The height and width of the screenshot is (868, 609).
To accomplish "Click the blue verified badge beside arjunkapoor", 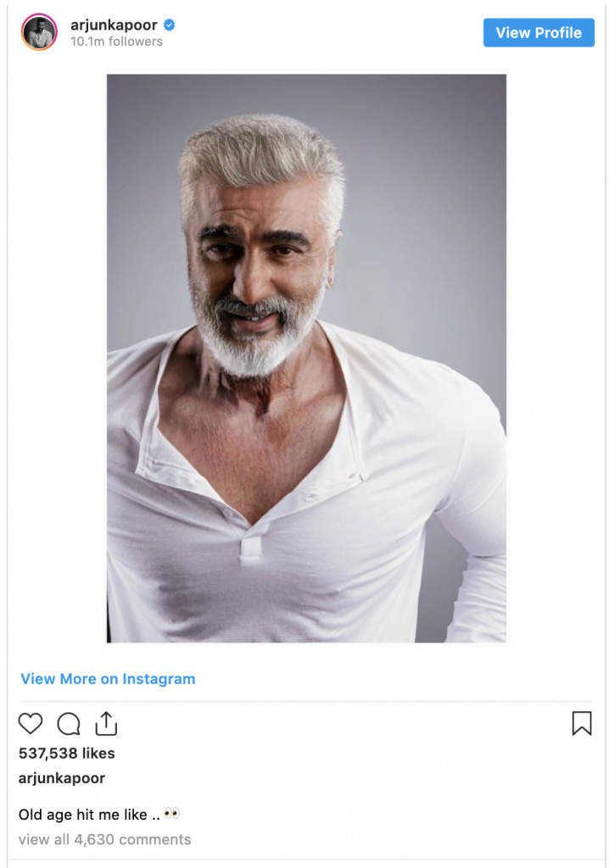I will click(170, 25).
